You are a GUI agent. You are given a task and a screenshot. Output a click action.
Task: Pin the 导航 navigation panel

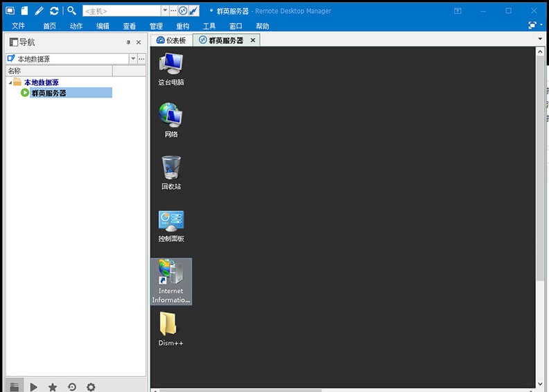pyautogui.click(x=128, y=42)
